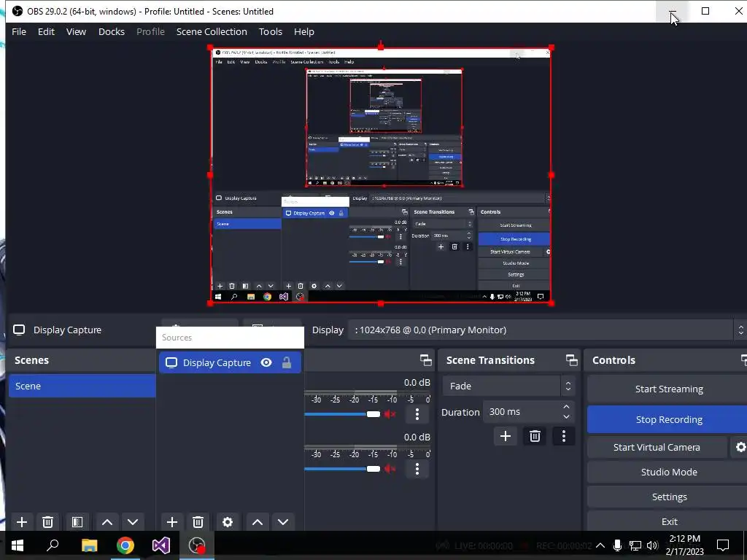
Task: Open notification center in taskbar
Action: [x=723, y=545]
